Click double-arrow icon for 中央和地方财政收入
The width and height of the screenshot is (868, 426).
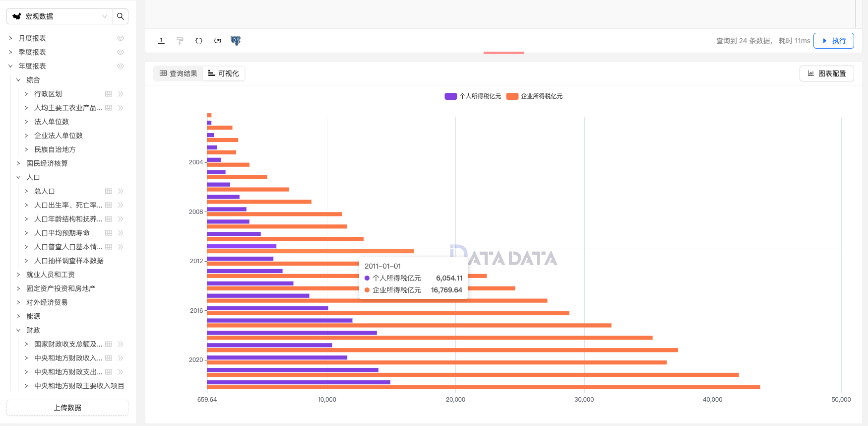coord(121,358)
